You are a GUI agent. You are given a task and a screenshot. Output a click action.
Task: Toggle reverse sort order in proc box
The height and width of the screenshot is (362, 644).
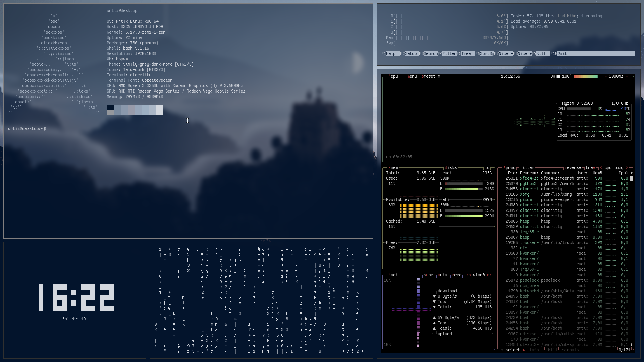[573, 168]
